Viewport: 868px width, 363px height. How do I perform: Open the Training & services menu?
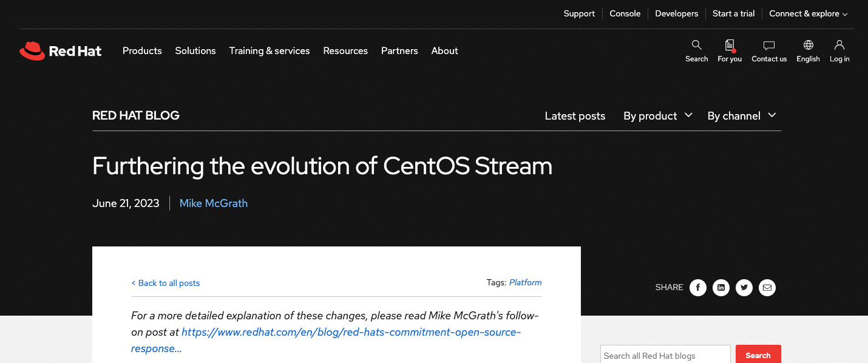[270, 51]
